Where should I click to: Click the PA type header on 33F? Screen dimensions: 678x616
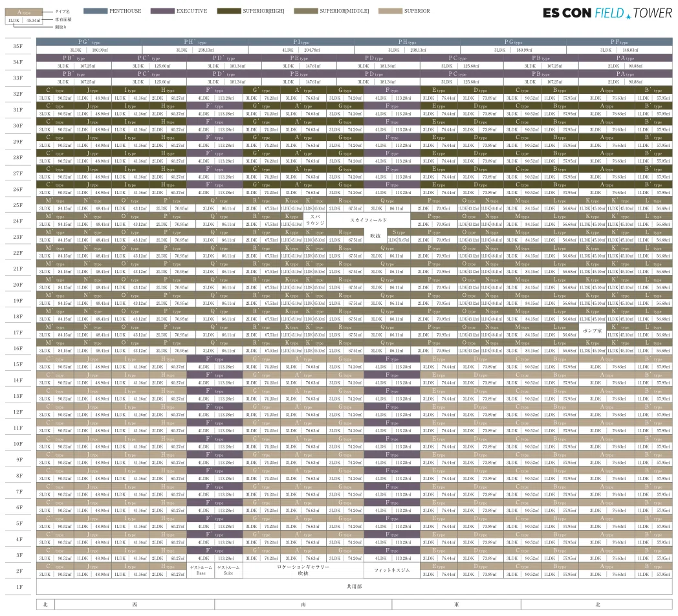coord(625,74)
